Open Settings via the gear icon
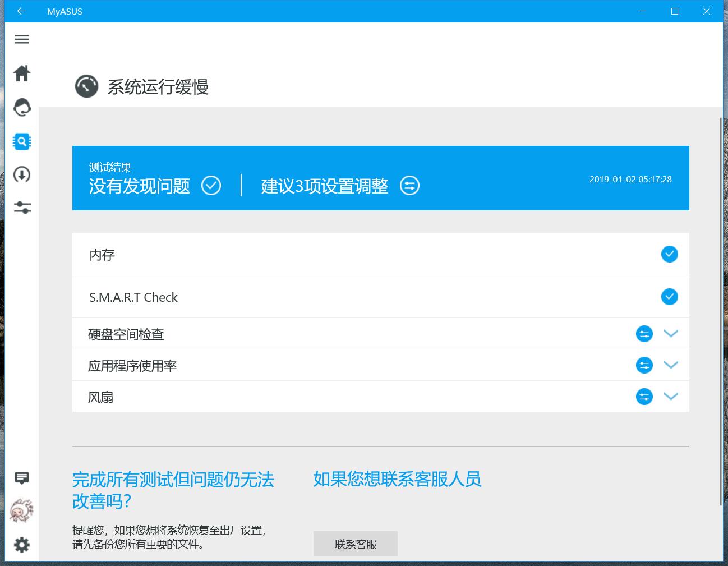The height and width of the screenshot is (566, 728). tap(21, 544)
